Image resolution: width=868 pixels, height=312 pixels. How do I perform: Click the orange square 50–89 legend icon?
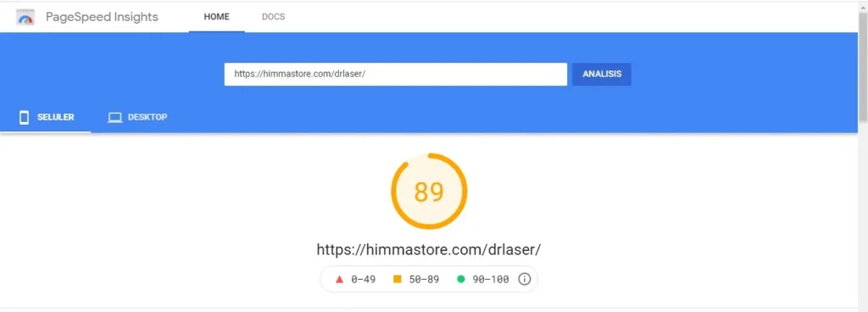point(397,280)
